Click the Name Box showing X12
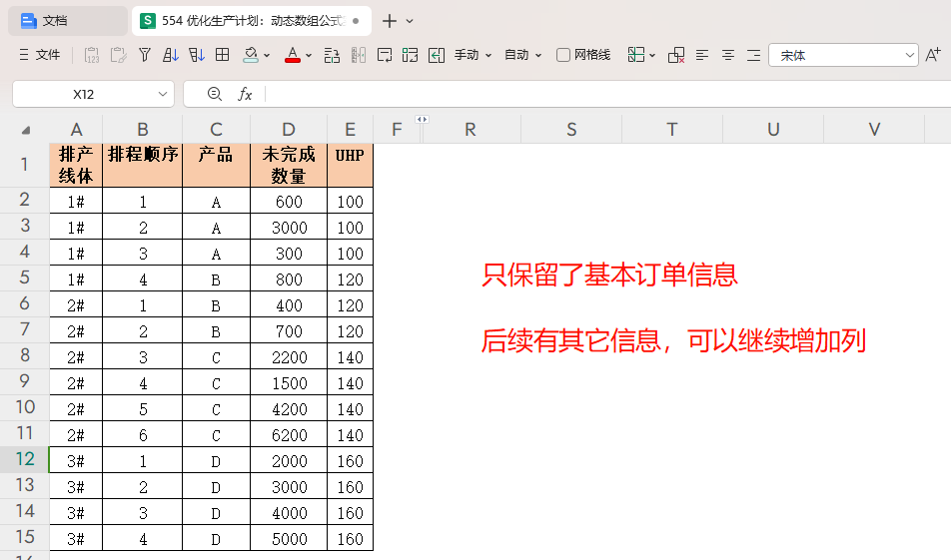 click(x=84, y=94)
